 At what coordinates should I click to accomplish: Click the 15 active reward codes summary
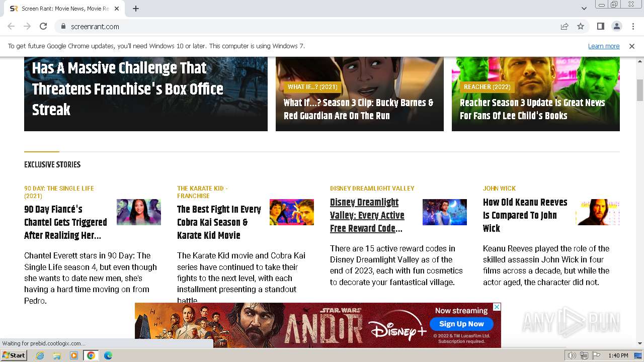pos(396,265)
